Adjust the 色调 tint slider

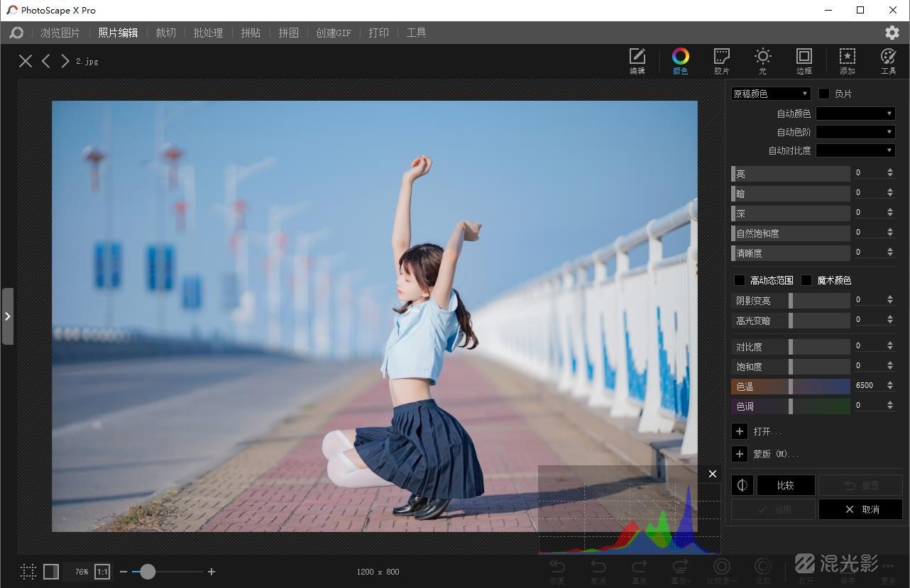pyautogui.click(x=791, y=406)
